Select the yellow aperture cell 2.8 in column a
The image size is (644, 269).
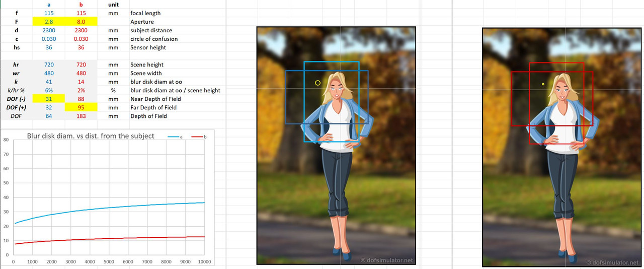point(49,22)
